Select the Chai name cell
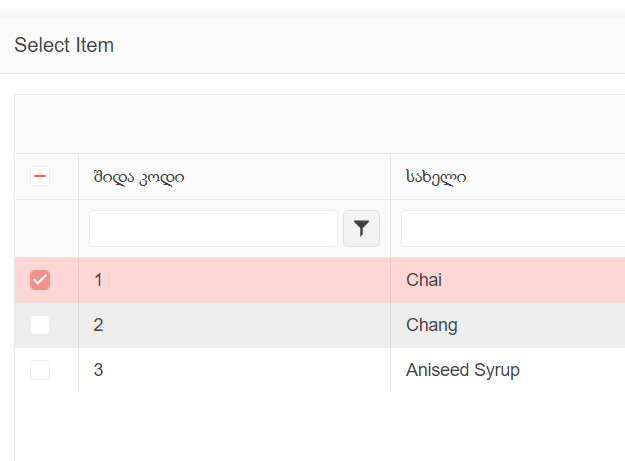This screenshot has width=625, height=461. click(x=424, y=280)
